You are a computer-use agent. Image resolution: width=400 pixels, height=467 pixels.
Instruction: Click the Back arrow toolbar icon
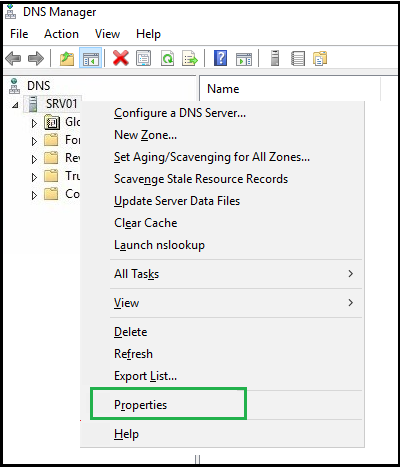[13, 59]
